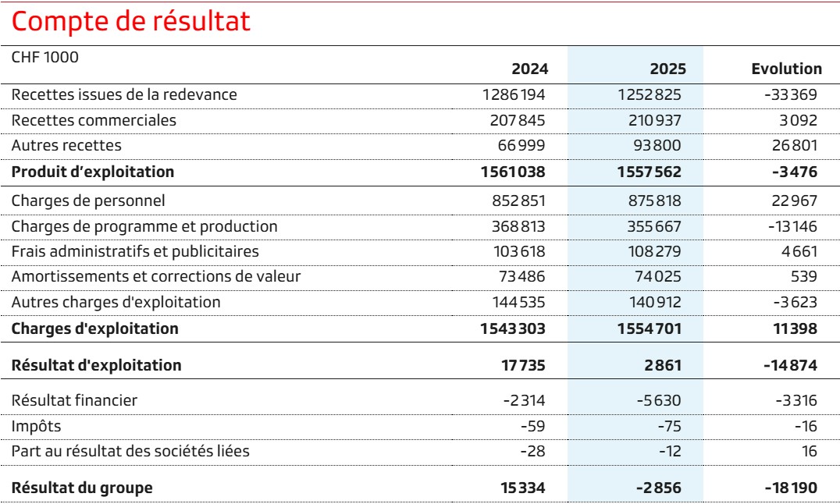
Task: Select the Evolution value for Frais administratifs
Action: pyautogui.click(x=799, y=252)
